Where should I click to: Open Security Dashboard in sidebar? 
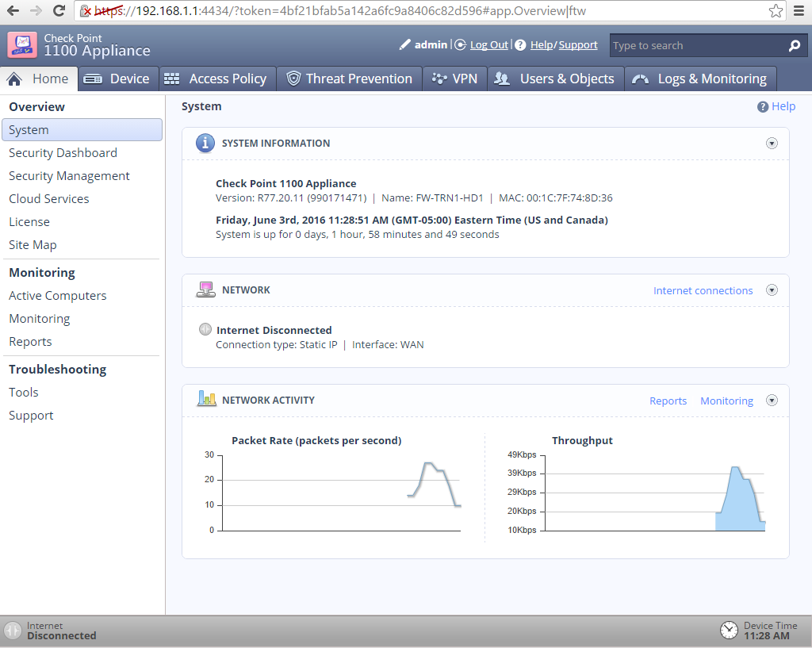coord(63,153)
